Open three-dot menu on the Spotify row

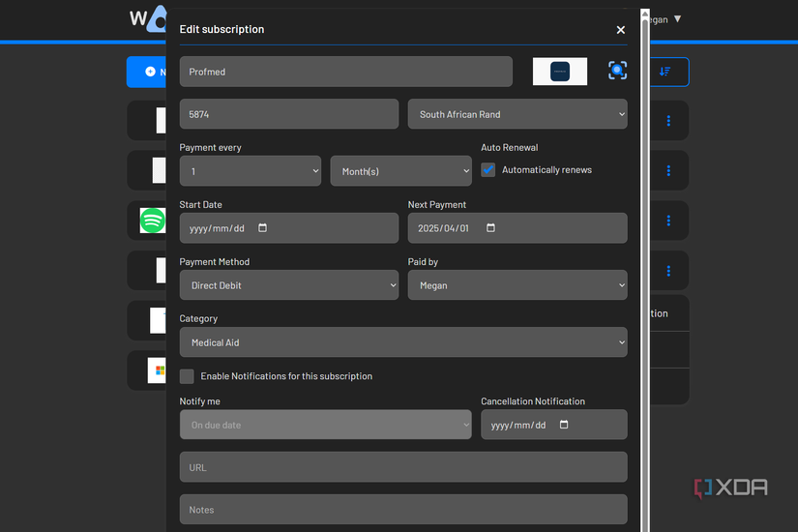(668, 221)
